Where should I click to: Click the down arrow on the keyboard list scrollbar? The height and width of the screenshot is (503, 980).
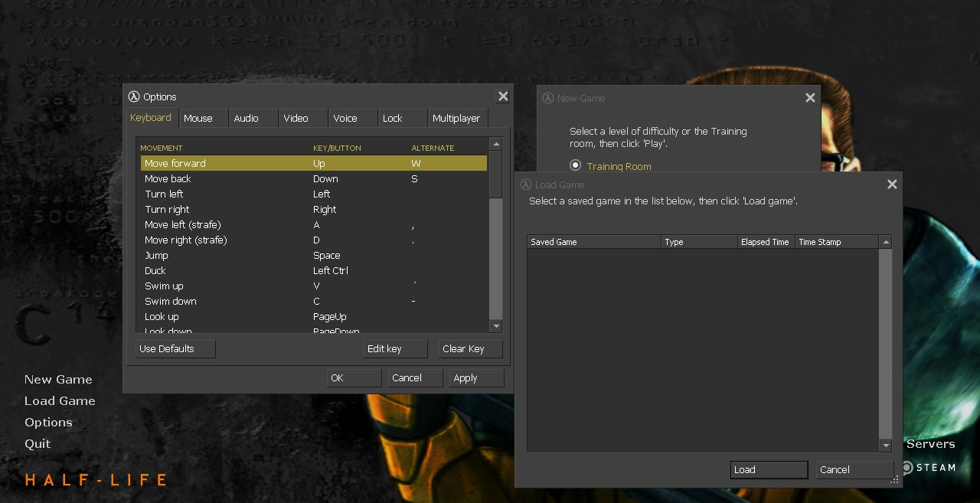495,326
